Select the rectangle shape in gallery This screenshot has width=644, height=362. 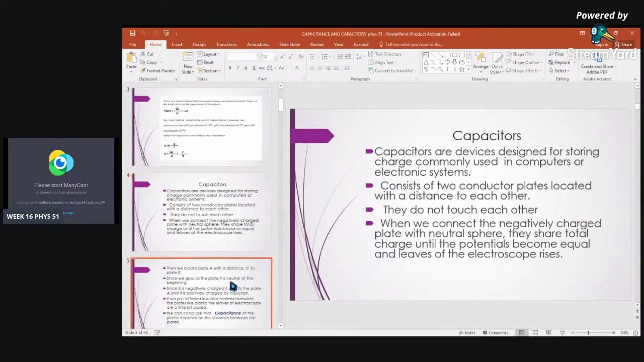[x=447, y=55]
